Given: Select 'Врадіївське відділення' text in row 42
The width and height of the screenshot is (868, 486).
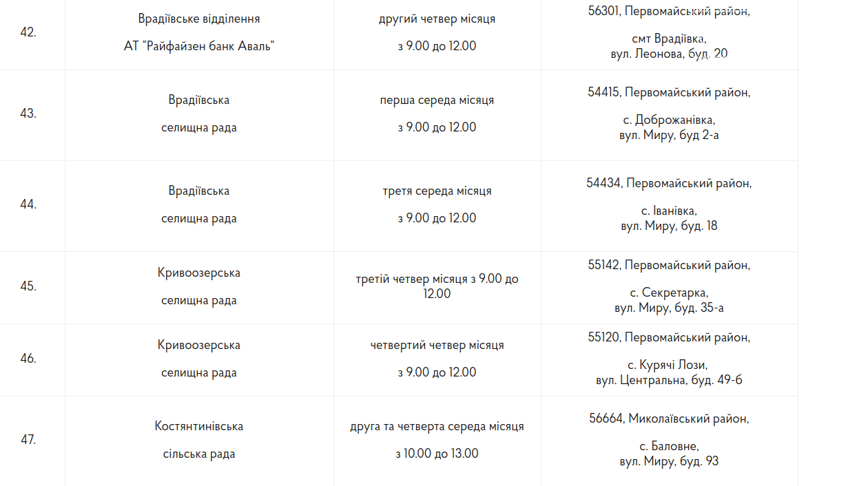Looking at the screenshot, I should 199,19.
